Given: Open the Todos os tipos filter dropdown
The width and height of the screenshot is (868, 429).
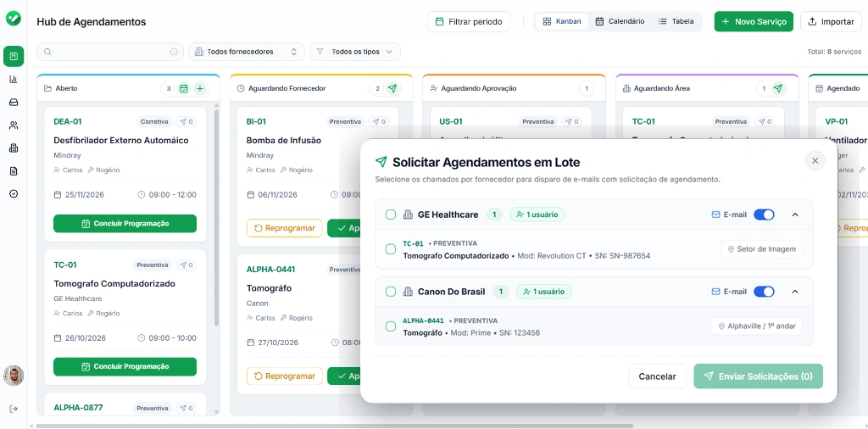Looking at the screenshot, I should pos(355,52).
